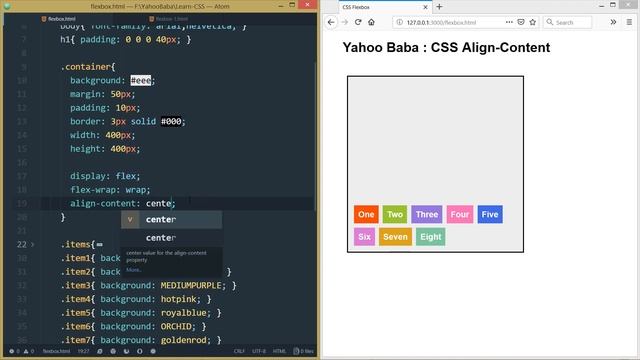The image size is (640, 360).
Task: Click the goldenrod value in .item7
Action: pos(183,340)
